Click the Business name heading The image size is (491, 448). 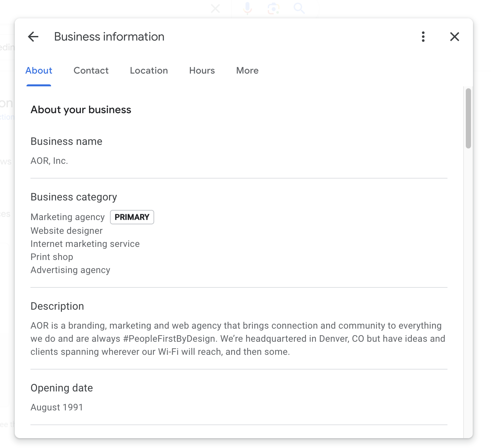[66, 142]
